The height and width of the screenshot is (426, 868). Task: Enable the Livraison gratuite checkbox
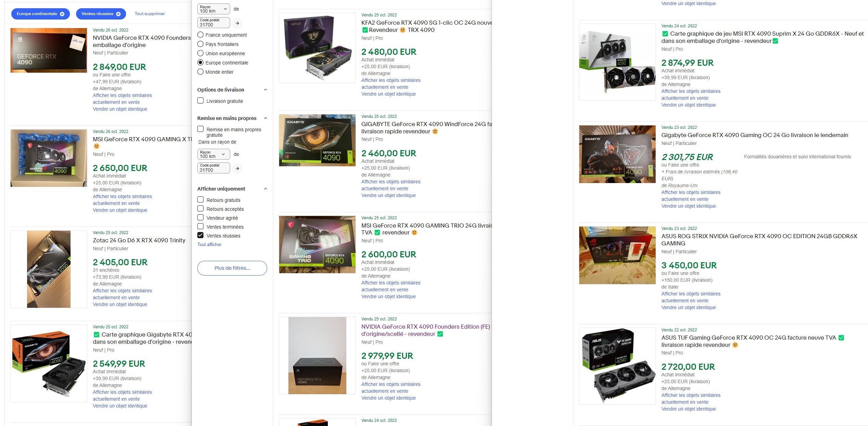(200, 100)
